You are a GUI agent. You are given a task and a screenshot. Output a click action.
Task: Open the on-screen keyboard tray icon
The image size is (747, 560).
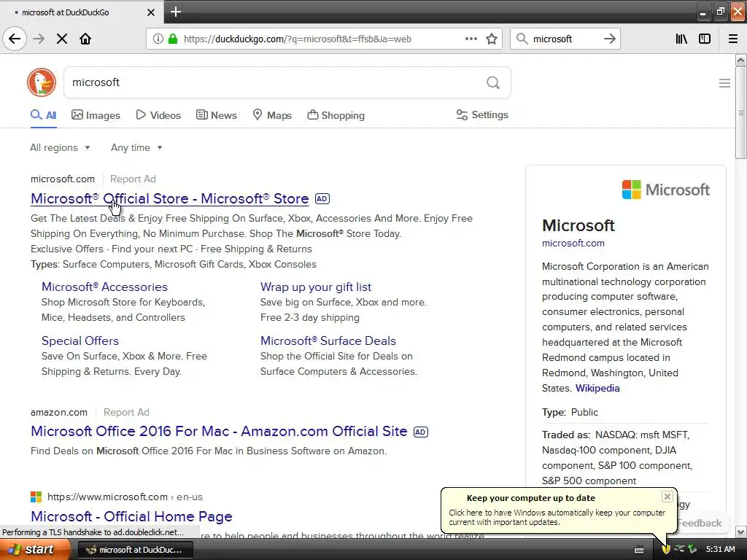(639, 550)
